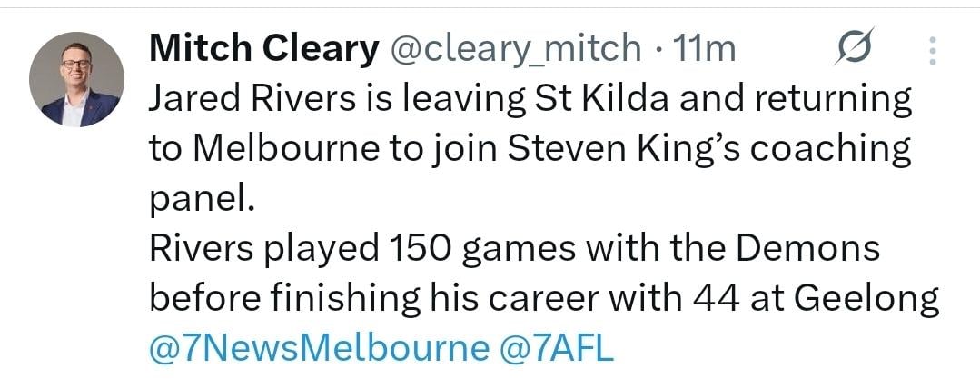
Task: Click the slashed-circle Grok icon
Action: coord(853,50)
